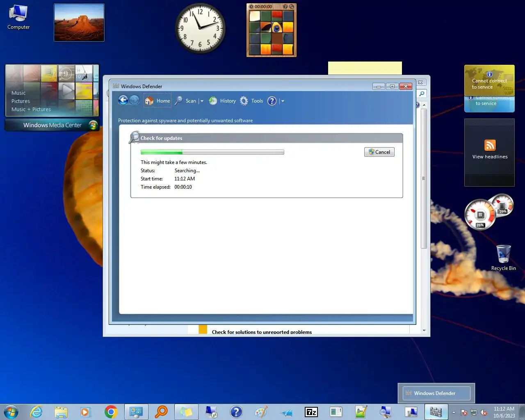Click the Forward arrow in Windows Defender

(135, 100)
